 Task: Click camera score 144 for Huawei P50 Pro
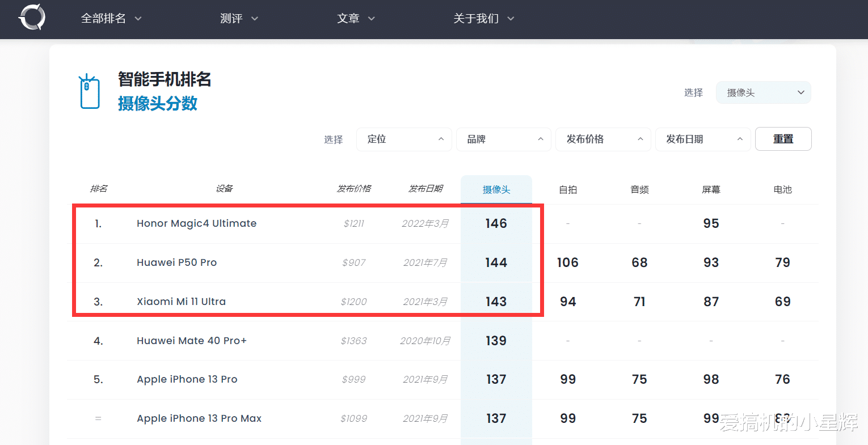496,262
